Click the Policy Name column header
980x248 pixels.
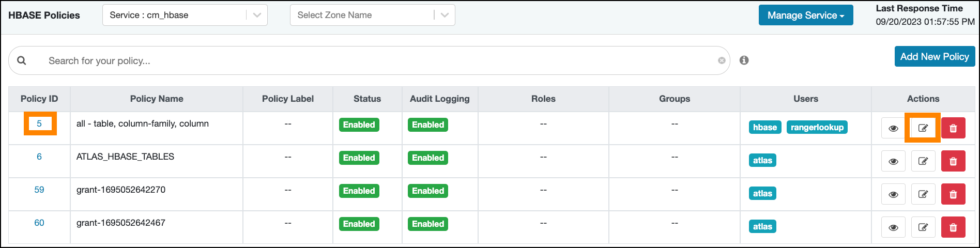click(x=157, y=99)
